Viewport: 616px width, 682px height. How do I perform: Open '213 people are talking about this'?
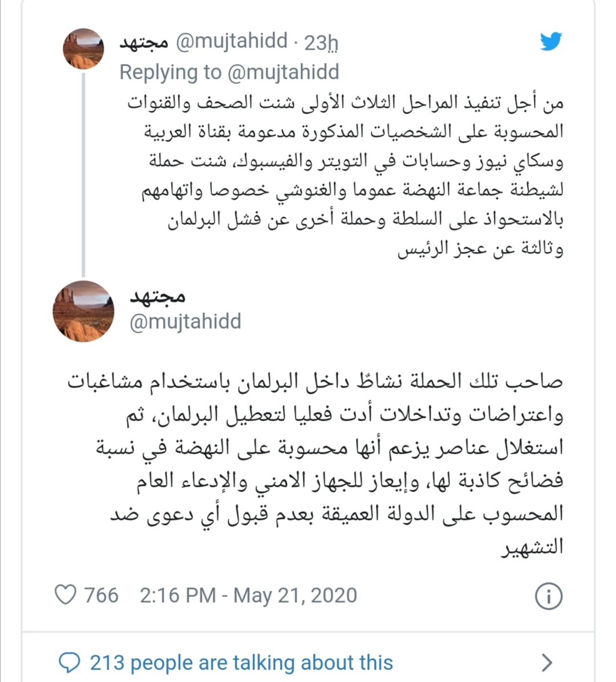pos(241,663)
